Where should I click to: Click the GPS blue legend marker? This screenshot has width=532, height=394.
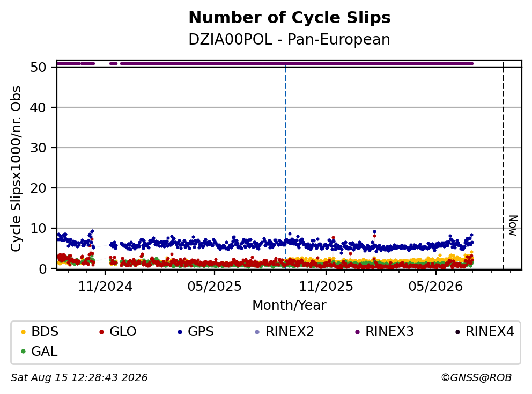click(180, 332)
